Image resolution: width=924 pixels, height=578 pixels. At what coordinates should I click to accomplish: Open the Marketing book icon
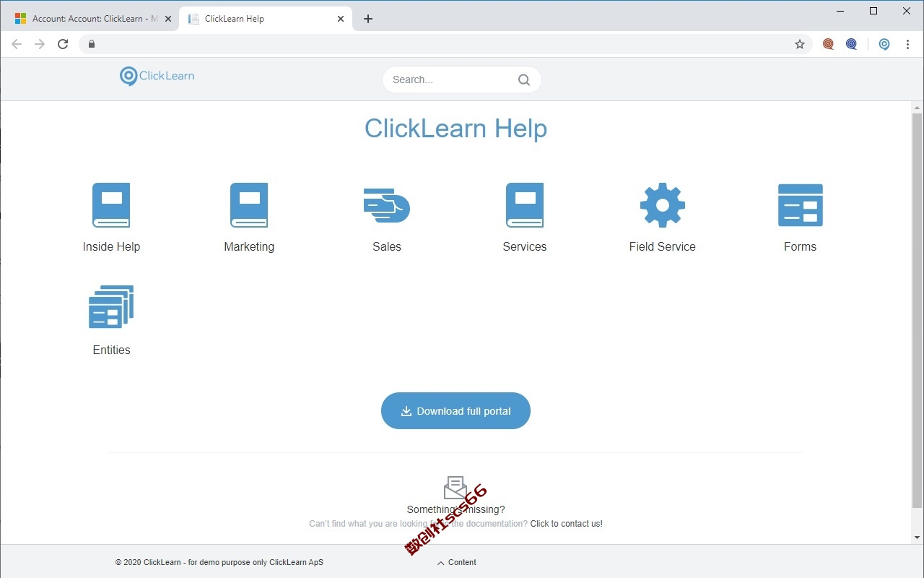(249, 205)
